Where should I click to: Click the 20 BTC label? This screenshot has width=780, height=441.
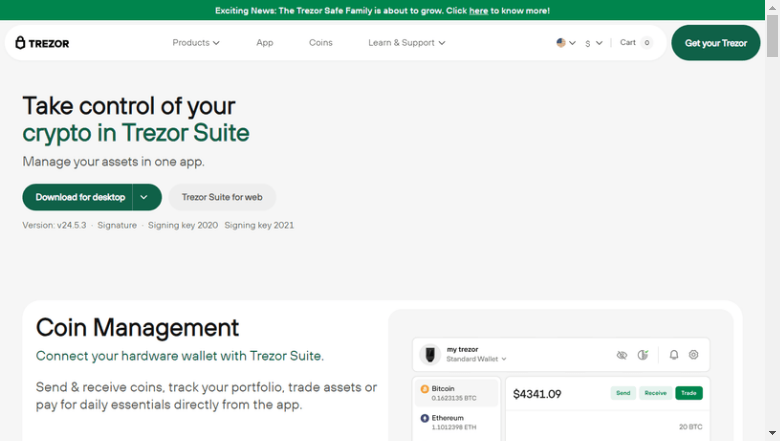tap(690, 427)
